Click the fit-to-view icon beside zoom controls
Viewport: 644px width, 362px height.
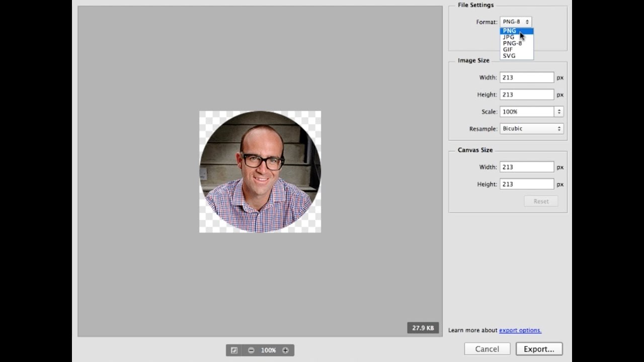coord(234,350)
